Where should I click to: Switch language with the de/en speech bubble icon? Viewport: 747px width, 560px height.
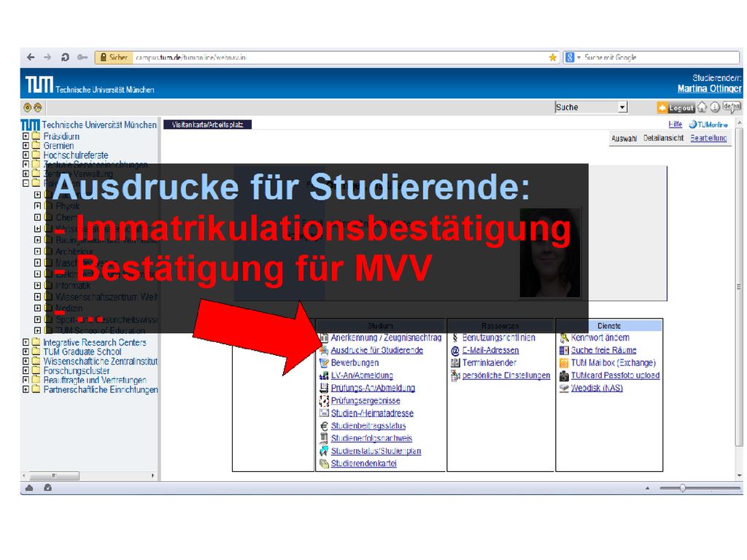click(x=731, y=106)
